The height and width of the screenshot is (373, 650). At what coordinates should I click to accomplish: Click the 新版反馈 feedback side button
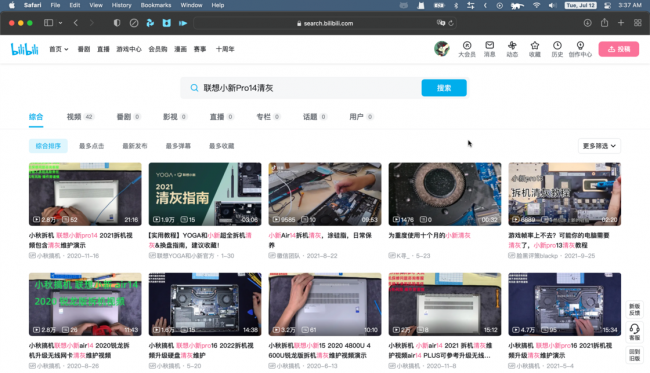[x=635, y=309]
